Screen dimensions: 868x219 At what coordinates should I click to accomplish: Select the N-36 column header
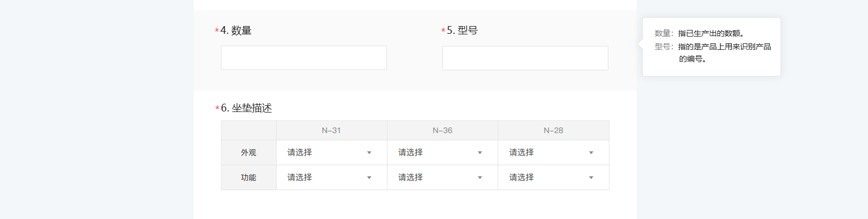coord(442,130)
